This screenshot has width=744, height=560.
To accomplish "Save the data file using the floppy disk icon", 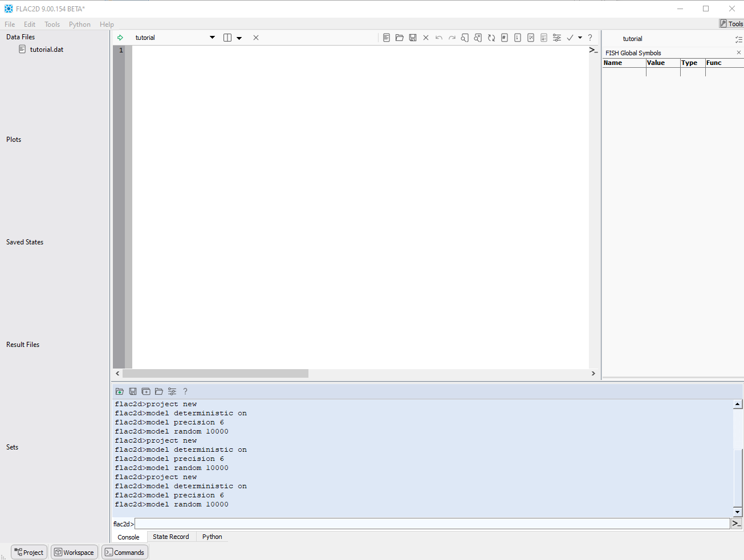I will [413, 38].
